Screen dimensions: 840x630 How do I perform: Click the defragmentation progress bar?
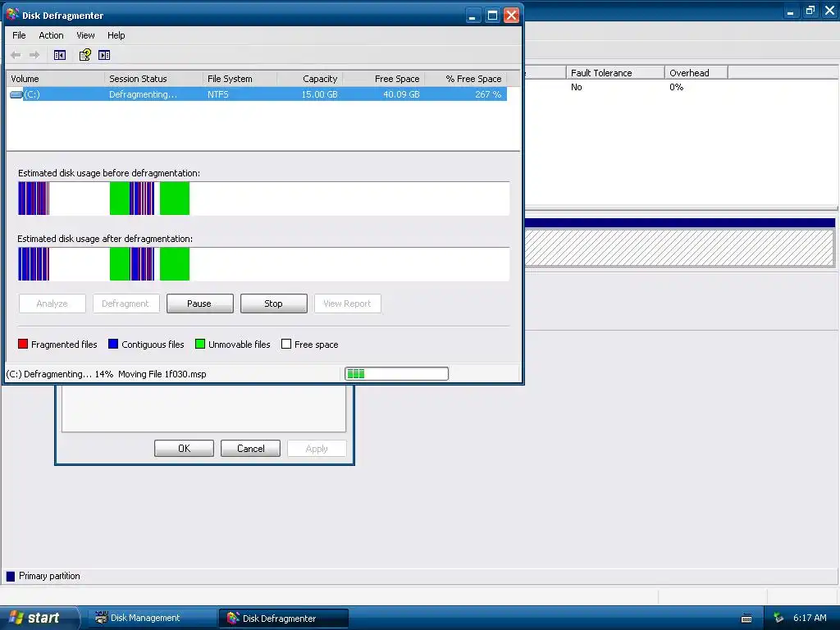click(396, 373)
